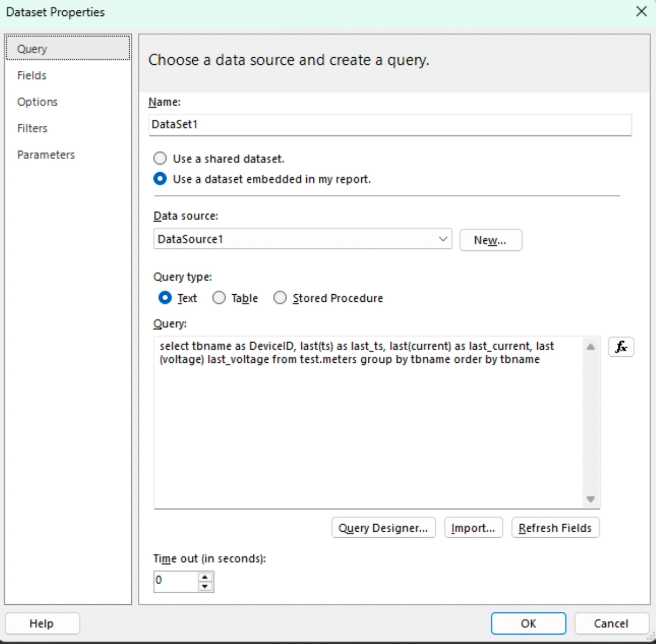Image resolution: width=656 pixels, height=644 pixels.
Task: Expand the Data source dropdown
Action: pyautogui.click(x=443, y=239)
